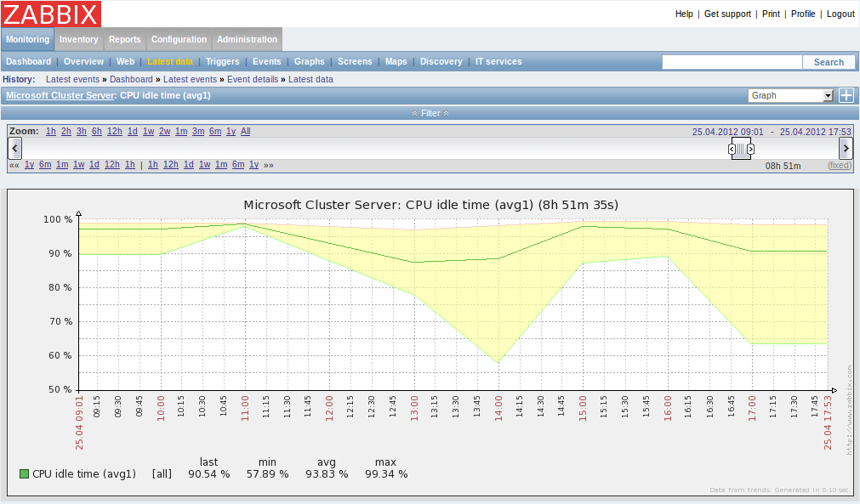Set zoom to 2h
860x504 pixels.
(66, 132)
